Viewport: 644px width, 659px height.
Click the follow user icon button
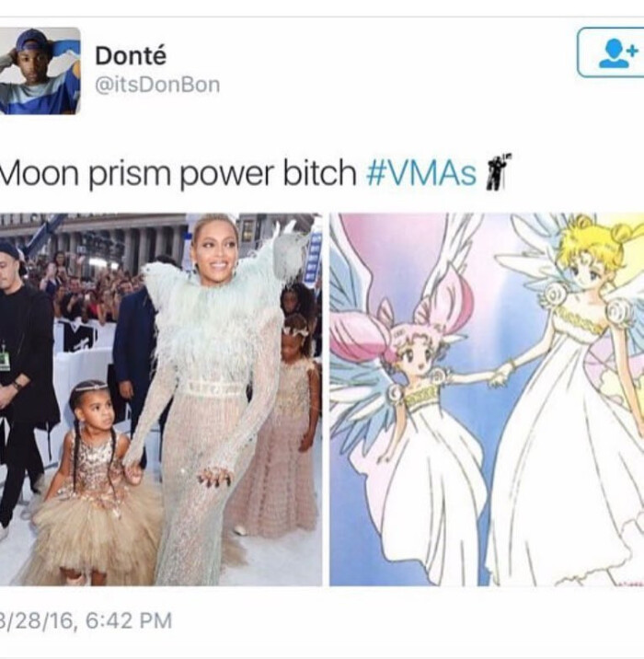click(611, 53)
